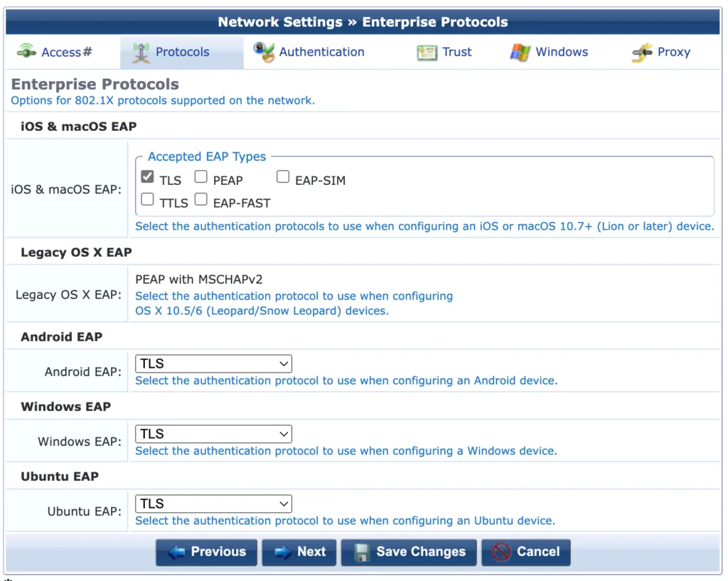Click the Cancel prohibition icon
The image size is (728, 581).
tap(501, 553)
